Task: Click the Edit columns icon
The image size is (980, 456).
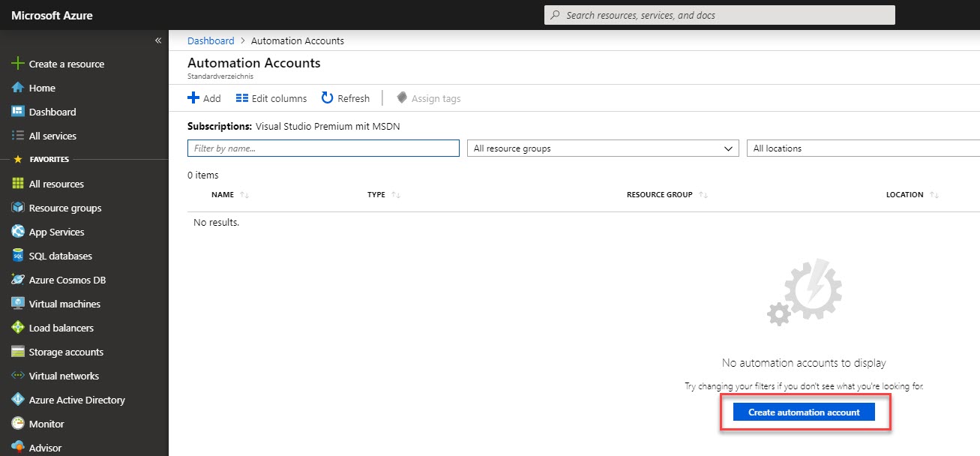Action: pos(241,98)
